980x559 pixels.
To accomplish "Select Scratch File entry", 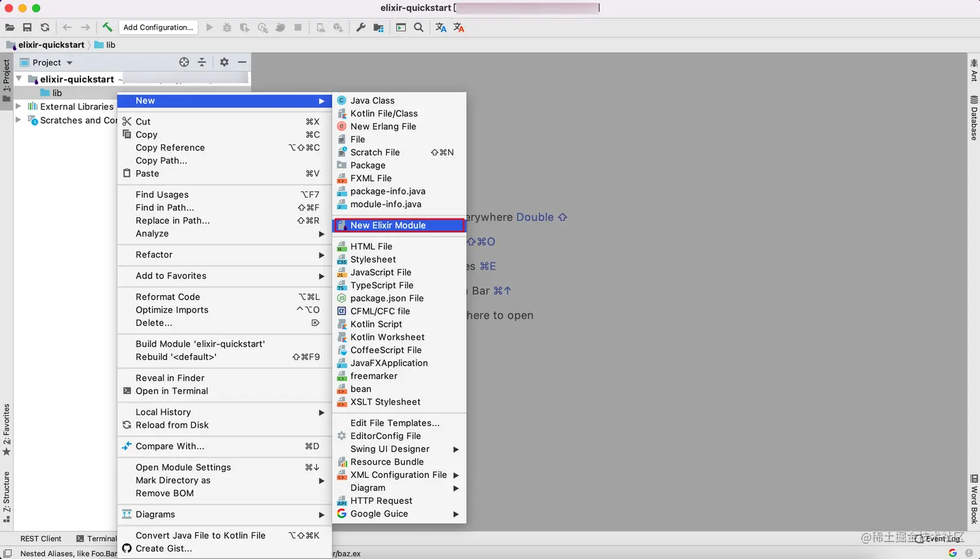I will tap(399, 152).
